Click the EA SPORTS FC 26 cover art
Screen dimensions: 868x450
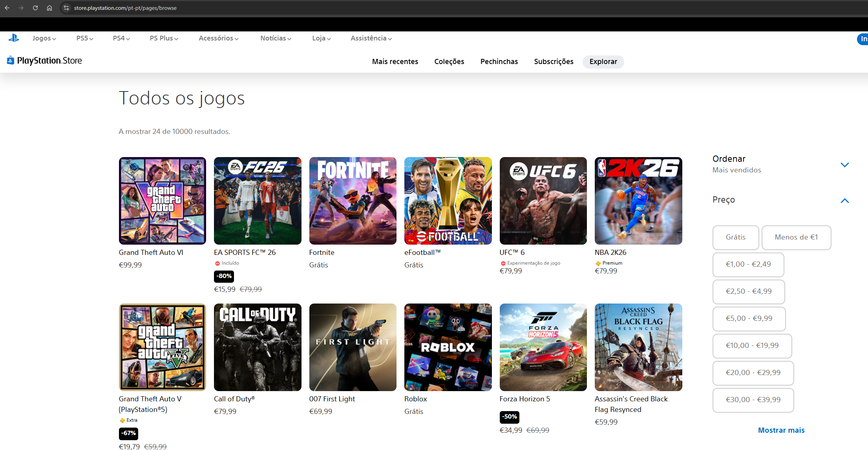pos(258,201)
